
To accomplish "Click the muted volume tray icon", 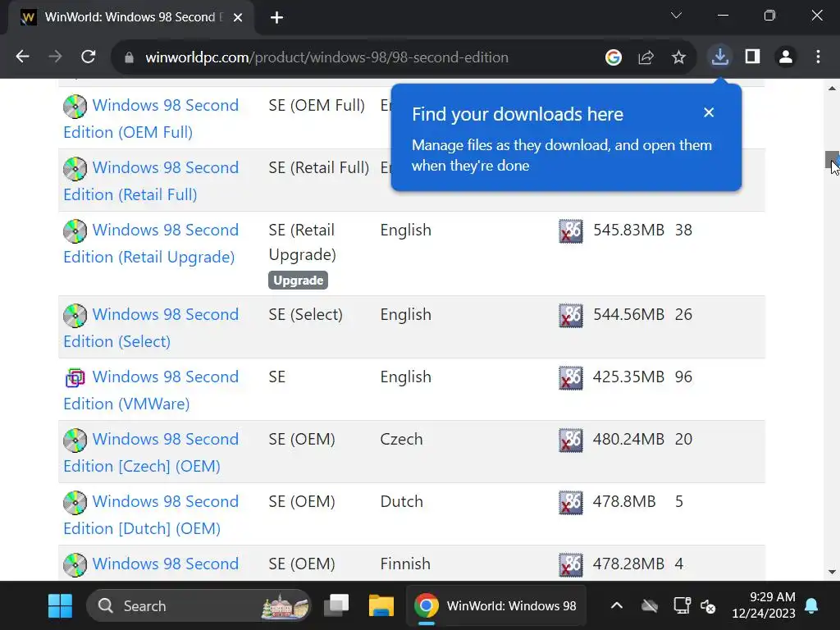I will pos(708,606).
